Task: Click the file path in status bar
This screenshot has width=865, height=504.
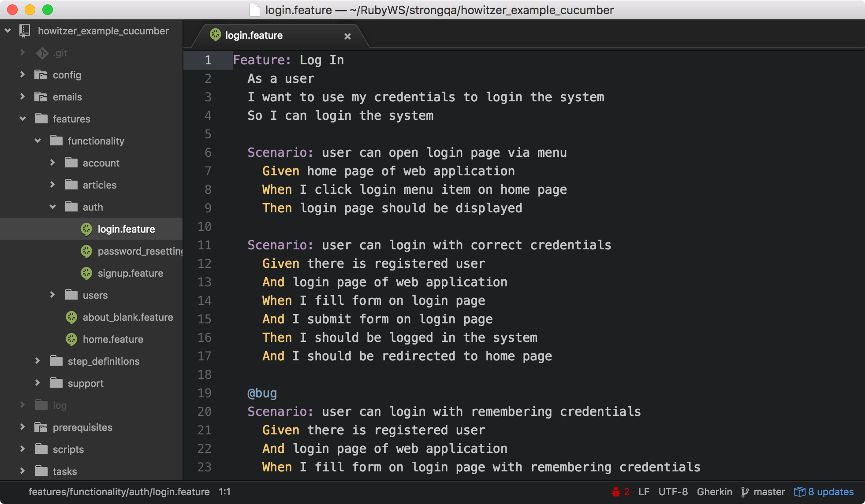Action: tap(119, 492)
